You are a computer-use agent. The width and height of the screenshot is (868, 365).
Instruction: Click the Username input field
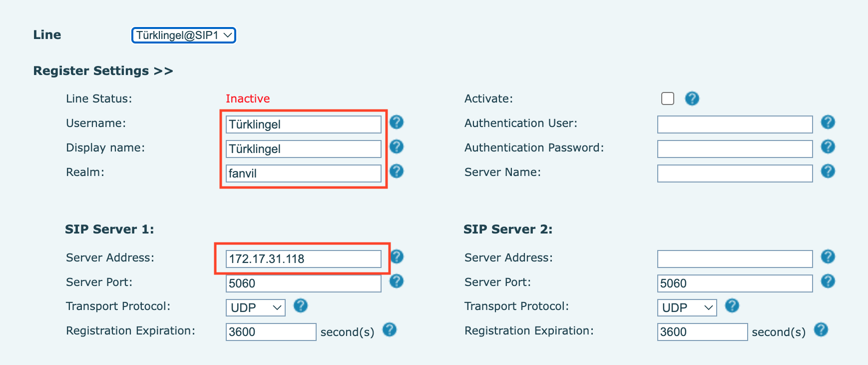click(x=303, y=124)
